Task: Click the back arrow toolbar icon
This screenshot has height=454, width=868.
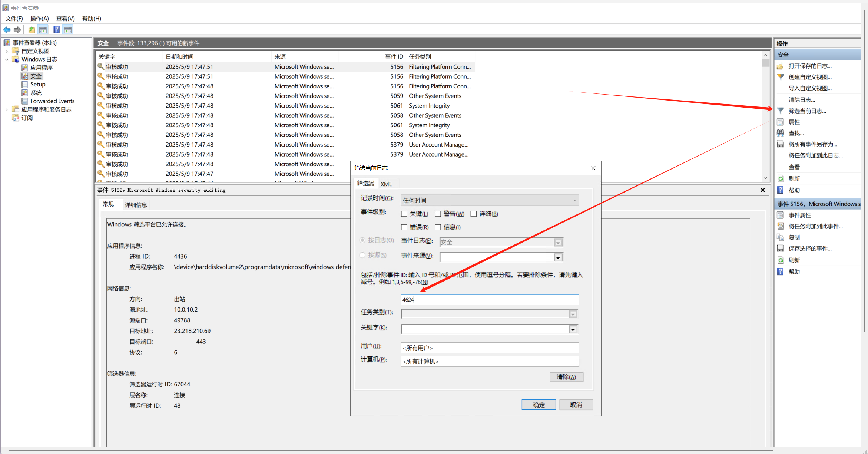Action: tap(7, 30)
